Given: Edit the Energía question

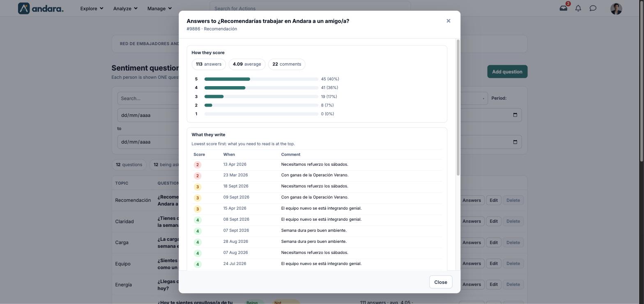Looking at the screenshot, I should (493, 284).
